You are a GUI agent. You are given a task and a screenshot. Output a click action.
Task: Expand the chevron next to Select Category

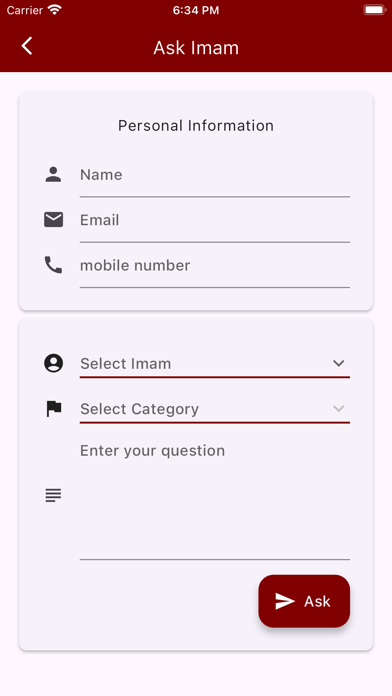[x=339, y=409]
